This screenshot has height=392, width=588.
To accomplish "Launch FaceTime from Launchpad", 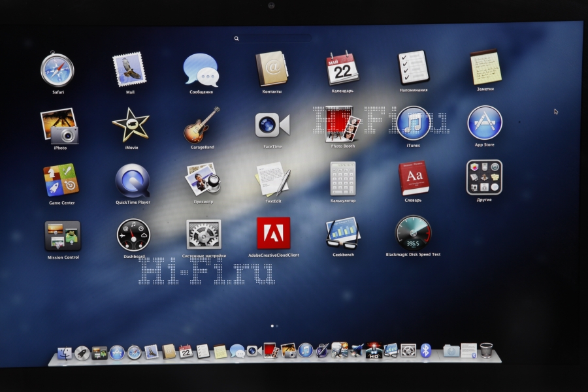I will [272, 124].
